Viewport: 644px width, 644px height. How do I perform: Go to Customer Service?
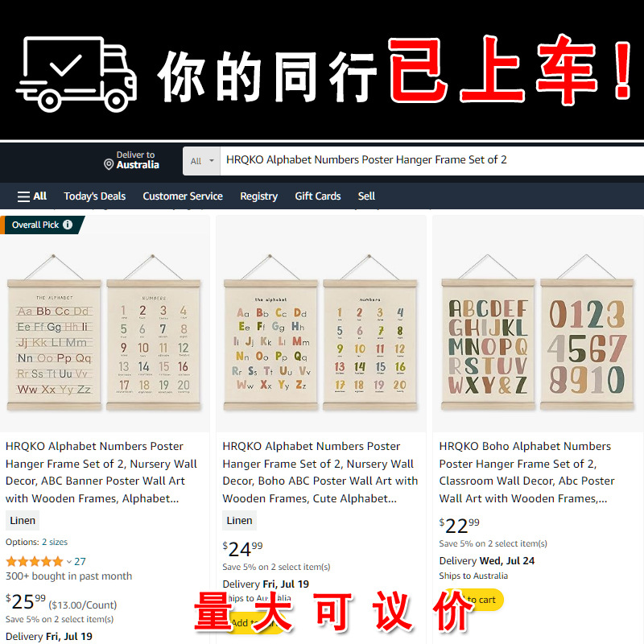(x=183, y=196)
